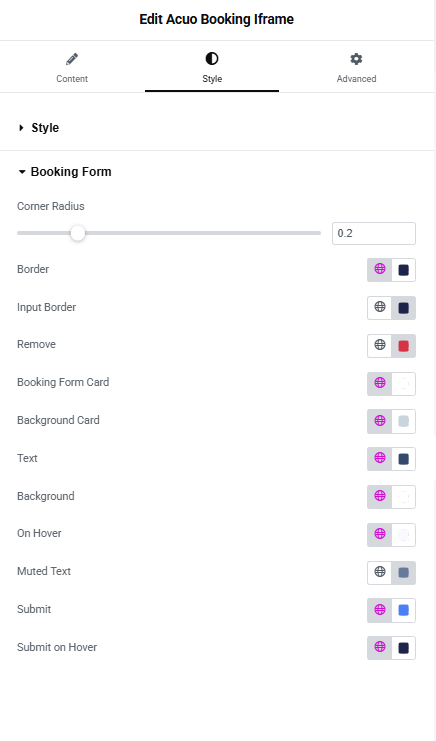The width and height of the screenshot is (436, 741).
Task: Open the Advanced tab
Action: tap(356, 67)
